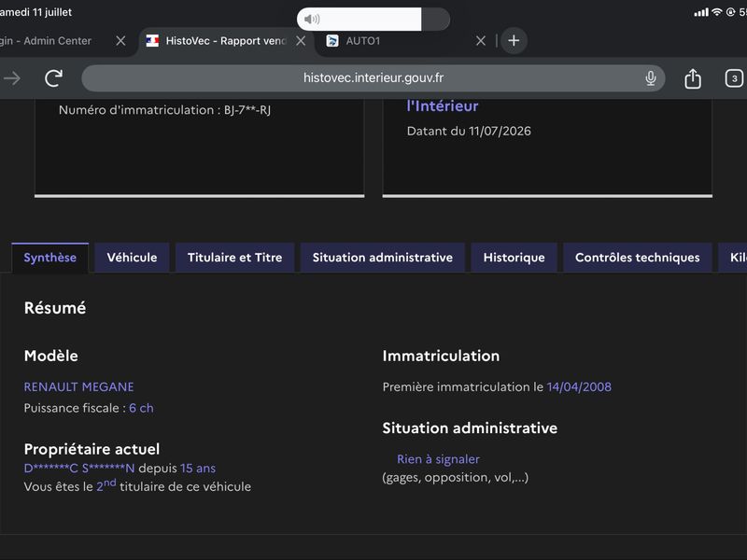747x560 pixels.
Task: Tap the microphone icon in address bar
Action: click(650, 78)
